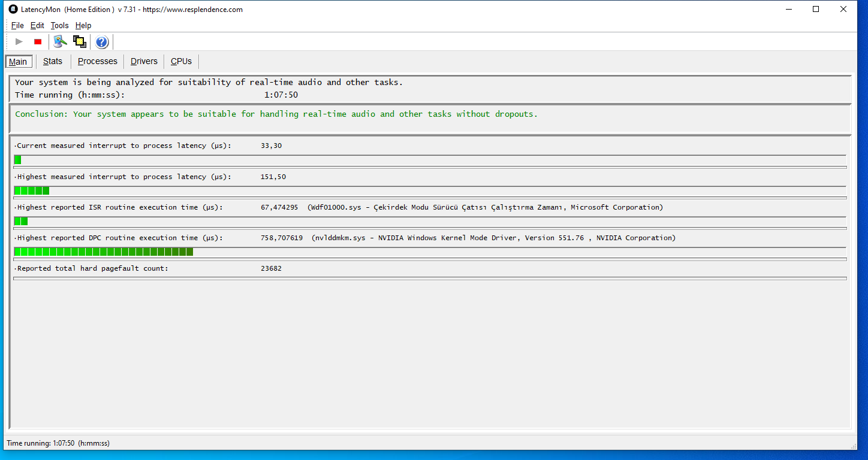
Task: Open help via the blue question mark icon
Action: coord(102,41)
